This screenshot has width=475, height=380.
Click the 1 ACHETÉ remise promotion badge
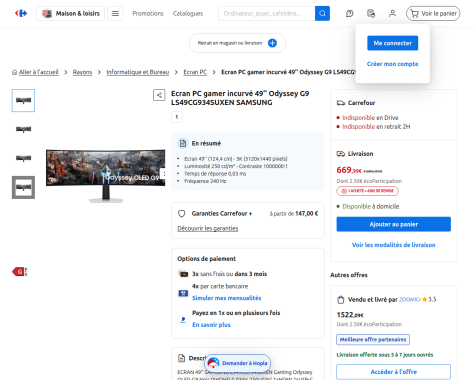coord(367,191)
